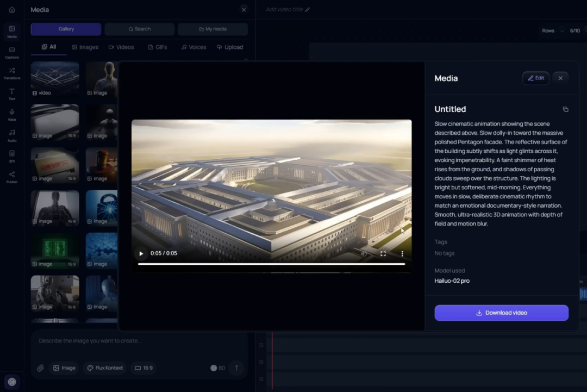Click the No tags text

(x=445, y=253)
